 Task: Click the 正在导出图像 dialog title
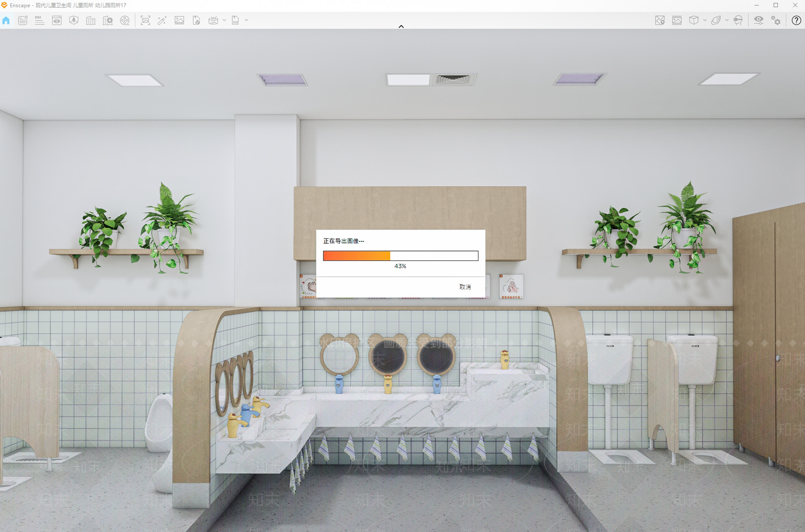(344, 241)
